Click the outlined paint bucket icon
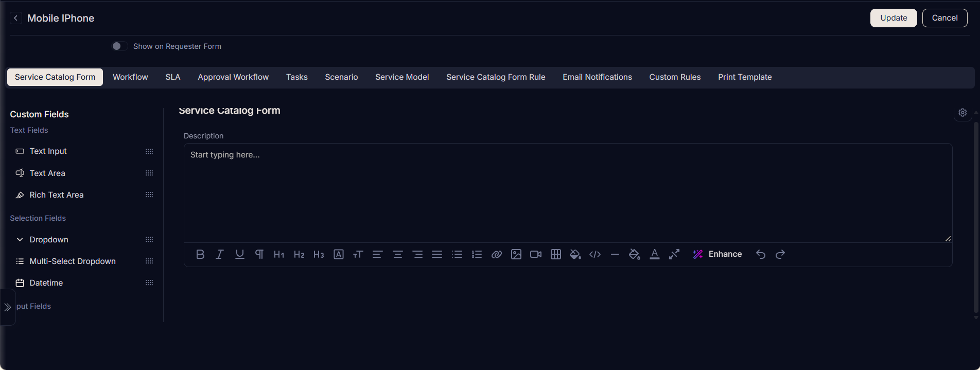The height and width of the screenshot is (370, 980). [x=635, y=254]
